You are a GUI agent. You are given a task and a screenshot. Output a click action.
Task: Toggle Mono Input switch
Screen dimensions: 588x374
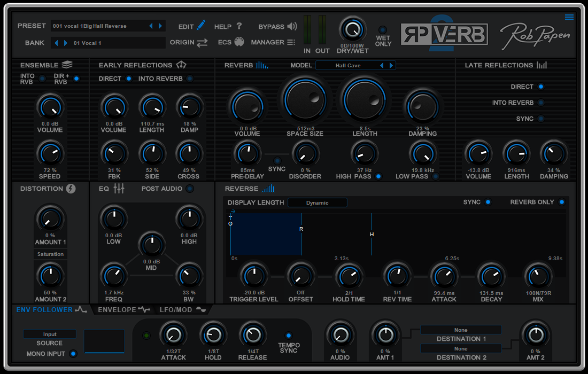[x=73, y=353]
